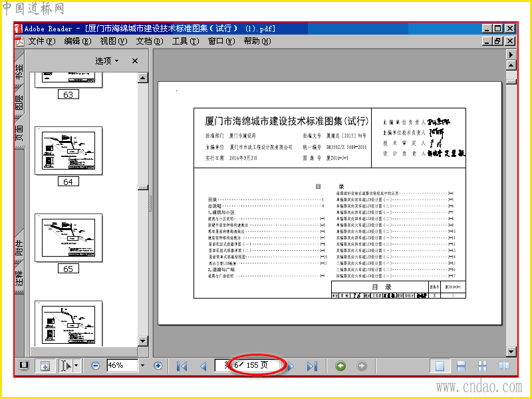
Task: Click the thumbnail panel scrollbar handle
Action: (143, 188)
